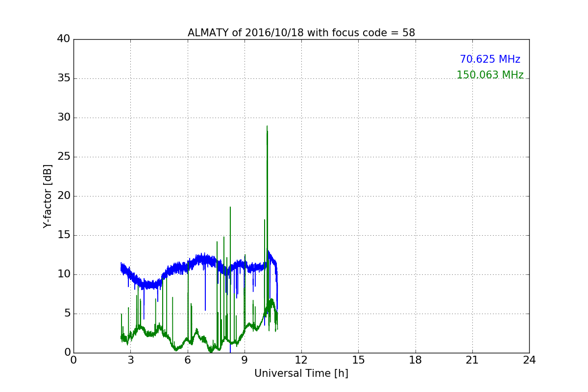This screenshot has height=392, width=588.
Task: Click the x-axis tick label '12'
Action: 301,360
